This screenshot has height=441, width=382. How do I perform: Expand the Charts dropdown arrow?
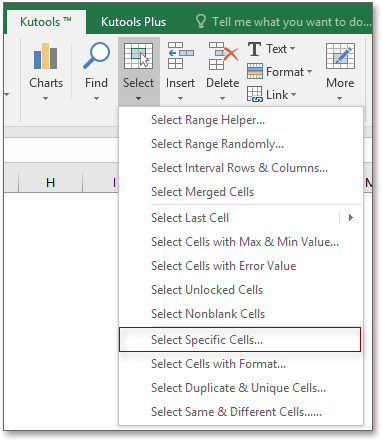(46, 99)
